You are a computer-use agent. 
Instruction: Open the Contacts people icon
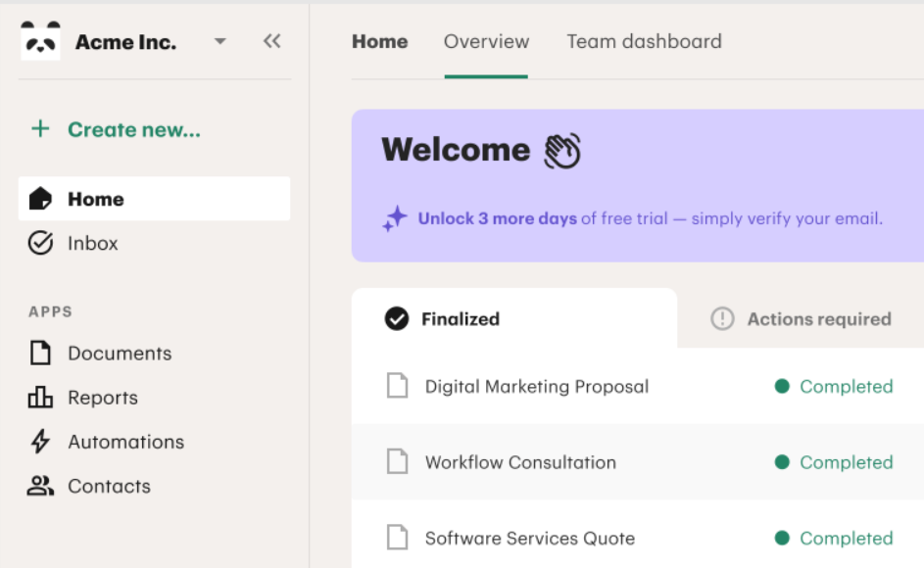(40, 486)
